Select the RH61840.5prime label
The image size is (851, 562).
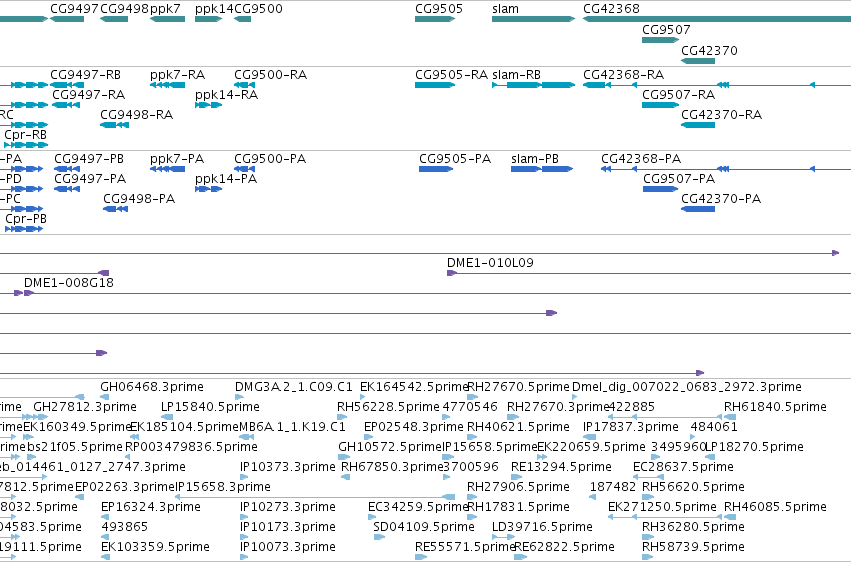(x=775, y=407)
